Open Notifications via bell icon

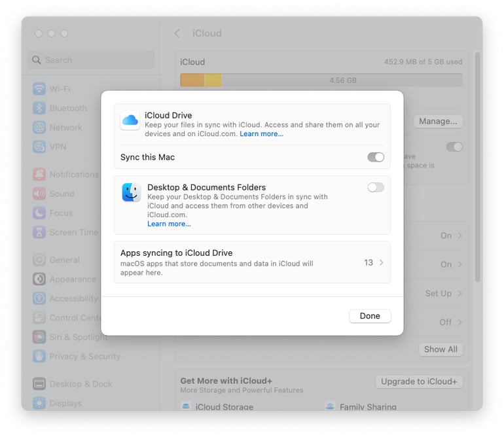click(39, 174)
